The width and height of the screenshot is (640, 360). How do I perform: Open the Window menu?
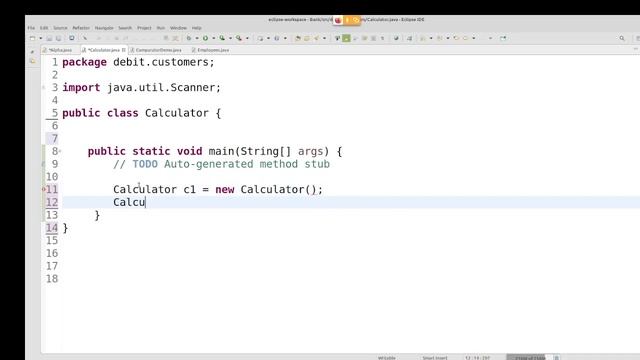point(178,28)
